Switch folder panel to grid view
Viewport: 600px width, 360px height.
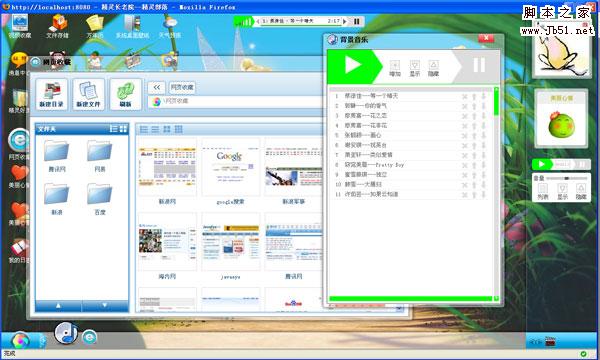[123, 129]
